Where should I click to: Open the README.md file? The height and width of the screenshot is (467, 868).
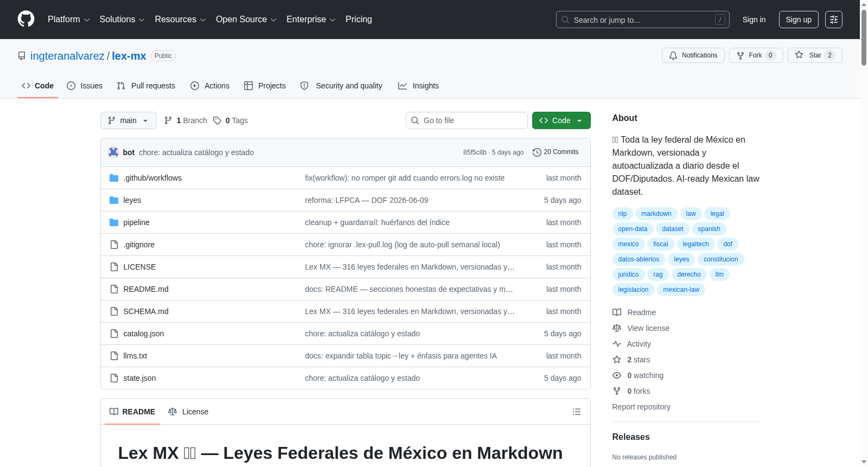pyautogui.click(x=146, y=289)
